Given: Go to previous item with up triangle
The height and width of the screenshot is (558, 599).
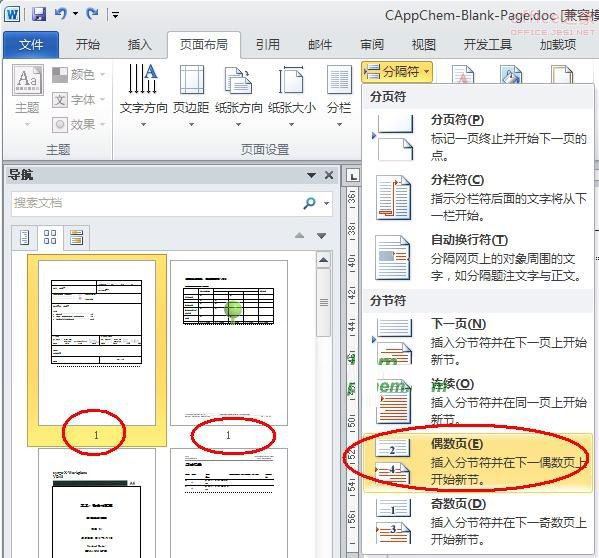Looking at the screenshot, I should click(300, 236).
